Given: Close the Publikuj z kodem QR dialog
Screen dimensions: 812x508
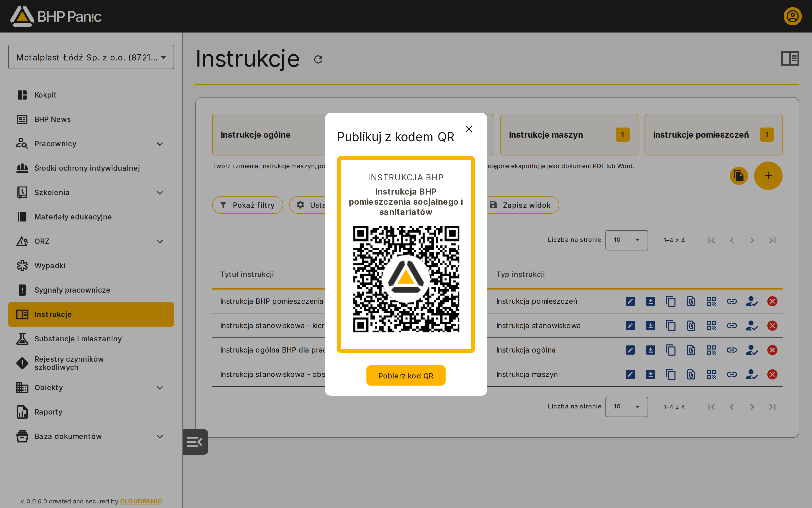Looking at the screenshot, I should (x=469, y=129).
